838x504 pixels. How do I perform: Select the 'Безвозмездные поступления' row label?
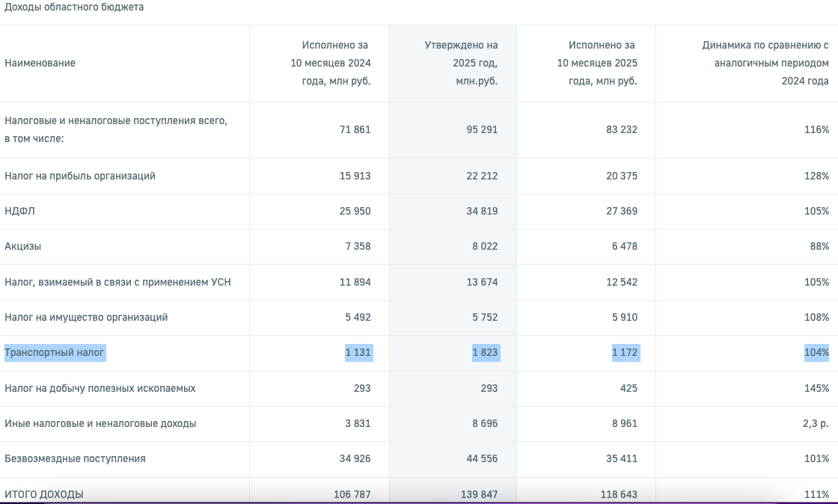pyautogui.click(x=75, y=458)
